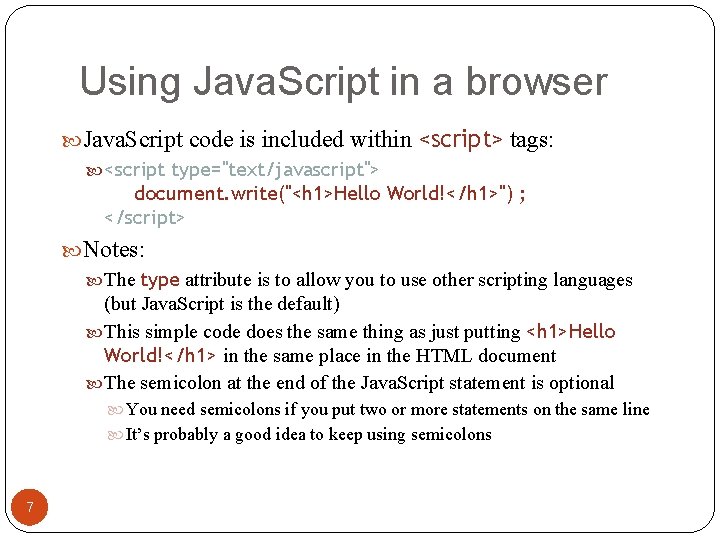The image size is (720, 540).
Task: Click the gray <script type="text/javascript"> line
Action: [241, 170]
